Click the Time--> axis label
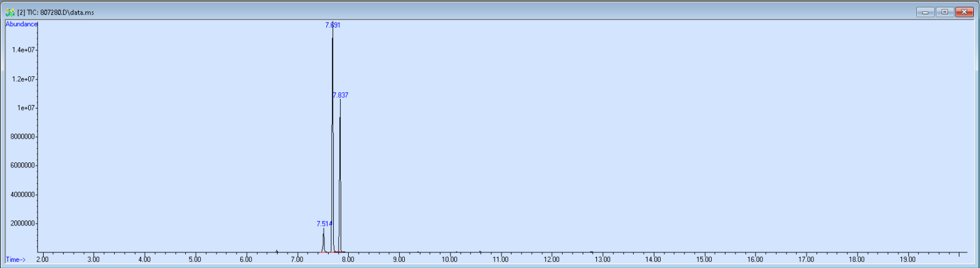The image size is (980, 268). click(x=16, y=259)
